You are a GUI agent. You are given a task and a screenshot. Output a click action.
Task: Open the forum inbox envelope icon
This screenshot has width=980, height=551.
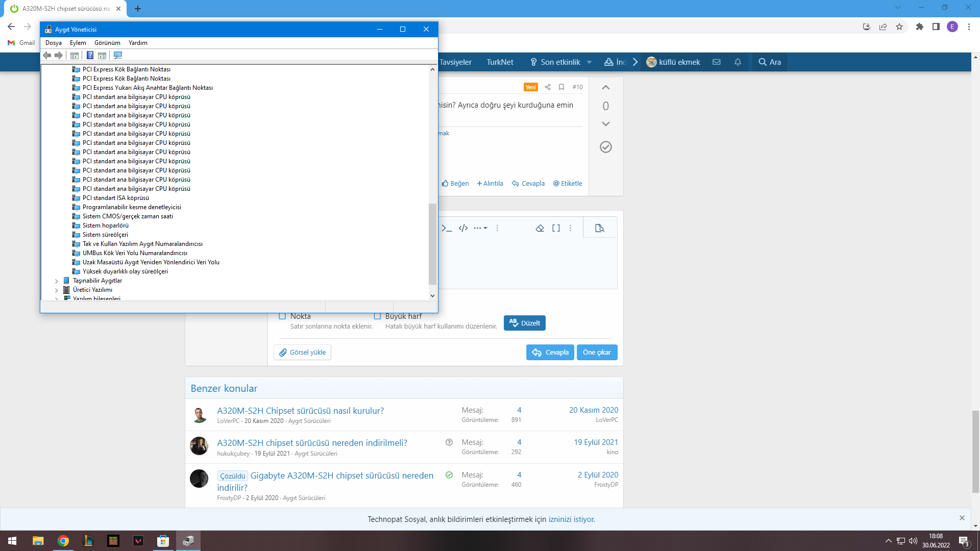pyautogui.click(x=717, y=62)
